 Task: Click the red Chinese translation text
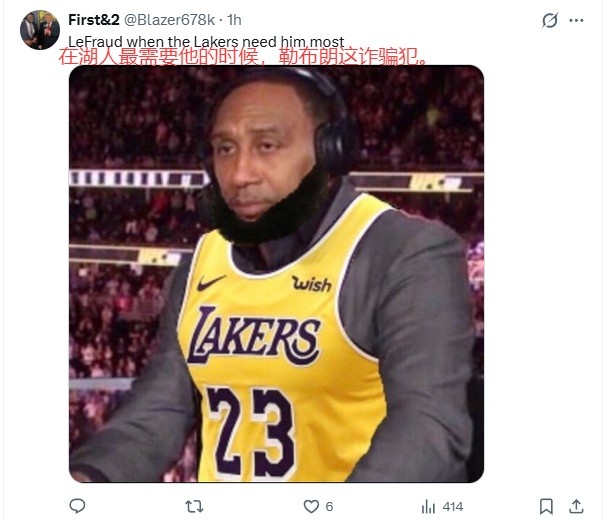point(243,57)
